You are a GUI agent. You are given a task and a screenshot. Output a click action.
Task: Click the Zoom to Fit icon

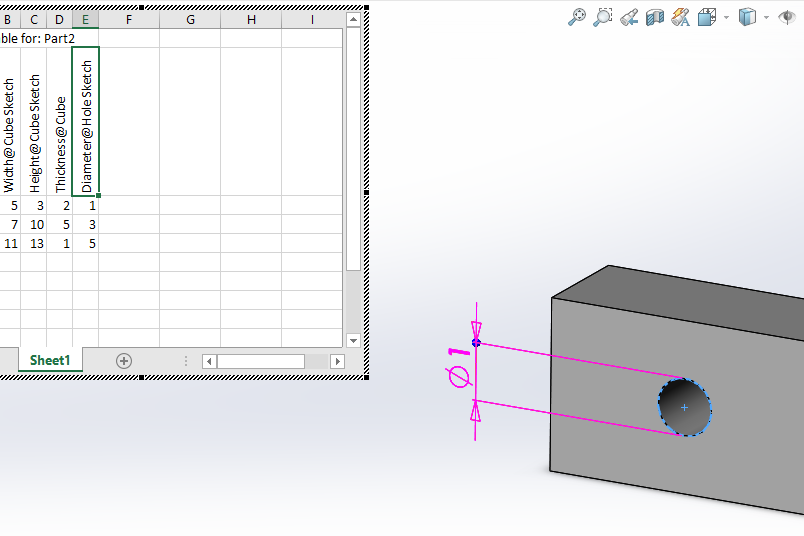pyautogui.click(x=577, y=17)
